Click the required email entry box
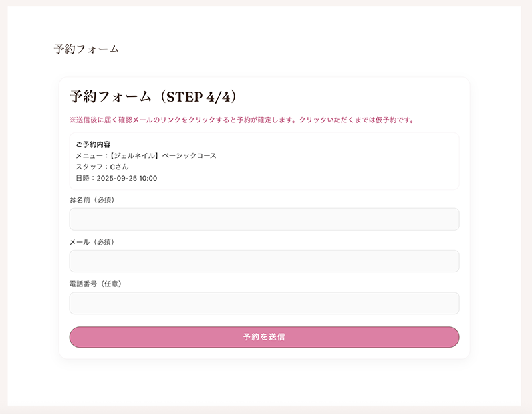The height and width of the screenshot is (414, 532). (x=264, y=260)
